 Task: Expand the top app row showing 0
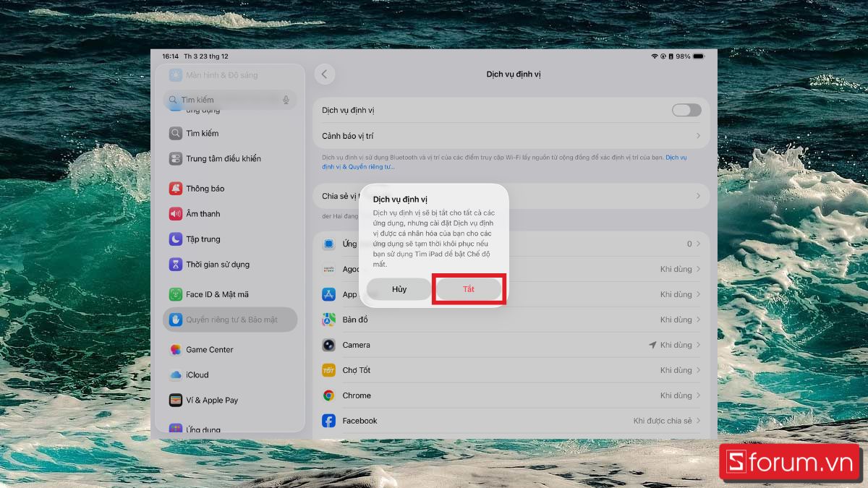[698, 244]
